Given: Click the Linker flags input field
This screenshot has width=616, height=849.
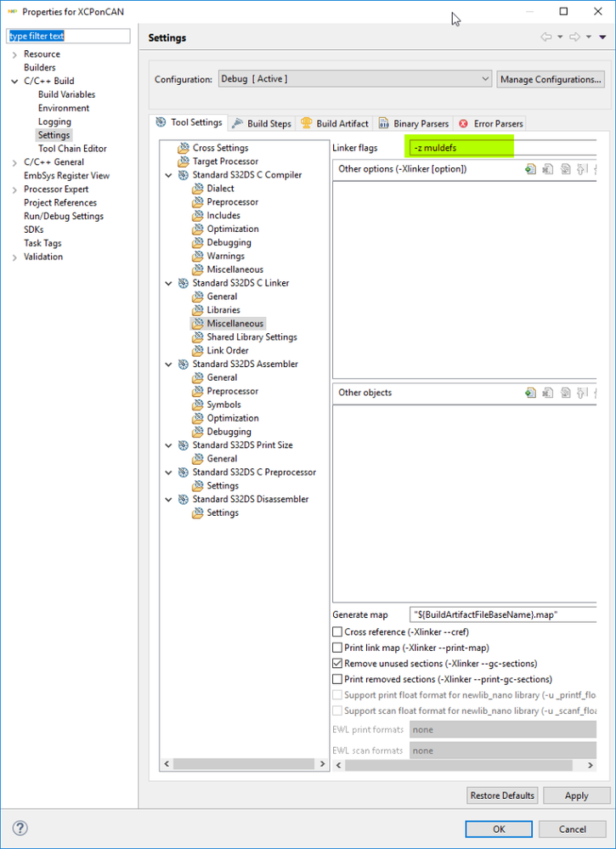Looking at the screenshot, I should click(x=502, y=147).
